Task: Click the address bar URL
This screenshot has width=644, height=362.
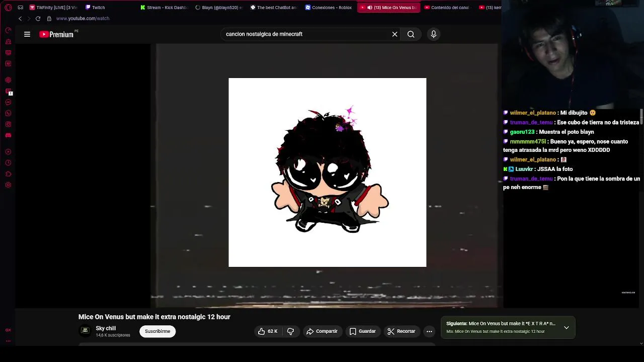Action: [x=83, y=19]
